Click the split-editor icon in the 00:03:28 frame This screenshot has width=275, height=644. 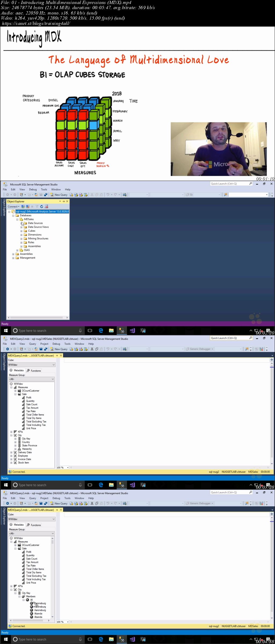click(x=272, y=359)
